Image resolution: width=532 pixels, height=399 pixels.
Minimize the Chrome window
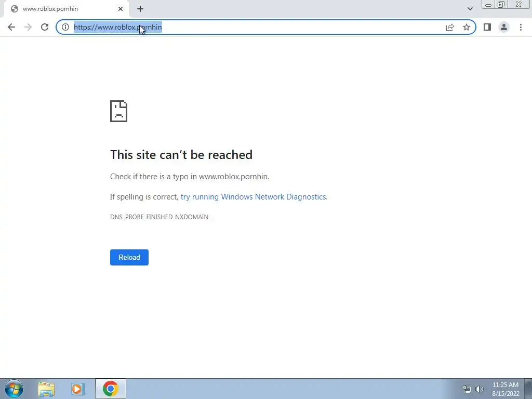(x=488, y=4)
